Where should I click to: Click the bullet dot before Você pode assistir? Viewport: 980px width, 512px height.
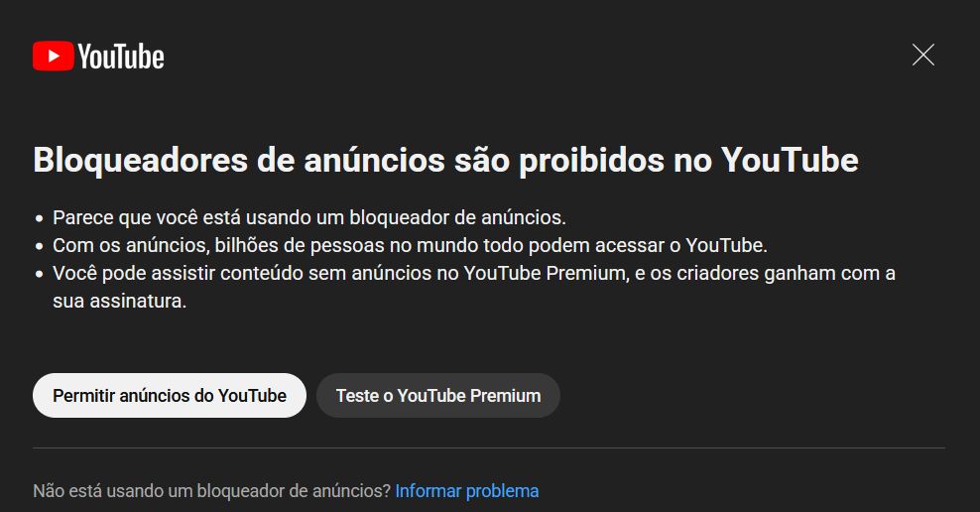[x=40, y=275]
